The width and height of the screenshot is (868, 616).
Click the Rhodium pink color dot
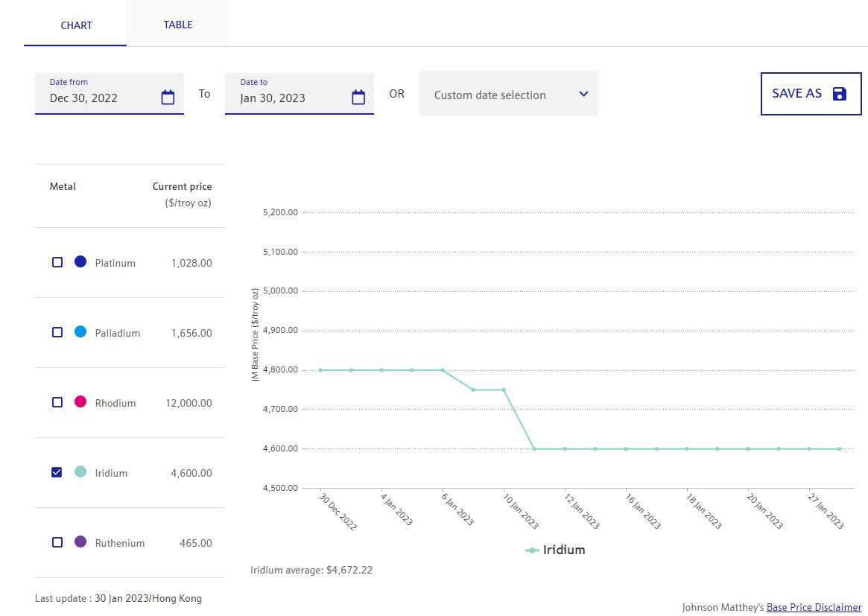click(80, 402)
